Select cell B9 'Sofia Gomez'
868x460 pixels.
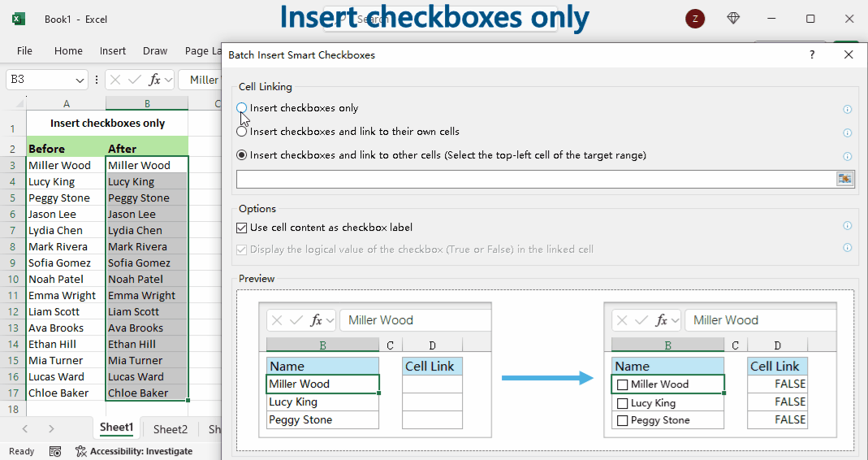point(147,263)
